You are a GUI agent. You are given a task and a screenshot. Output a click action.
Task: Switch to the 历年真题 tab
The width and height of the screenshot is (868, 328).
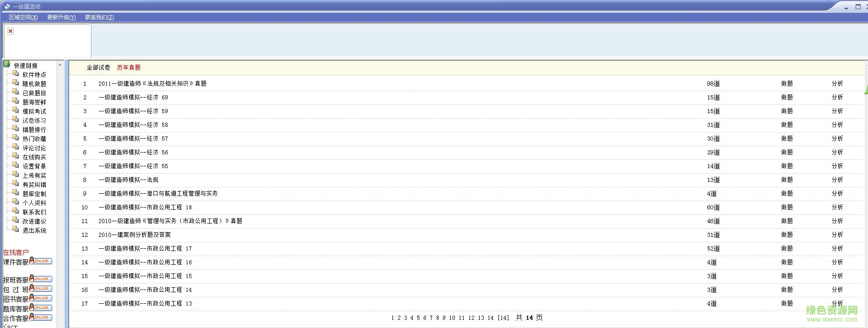129,67
